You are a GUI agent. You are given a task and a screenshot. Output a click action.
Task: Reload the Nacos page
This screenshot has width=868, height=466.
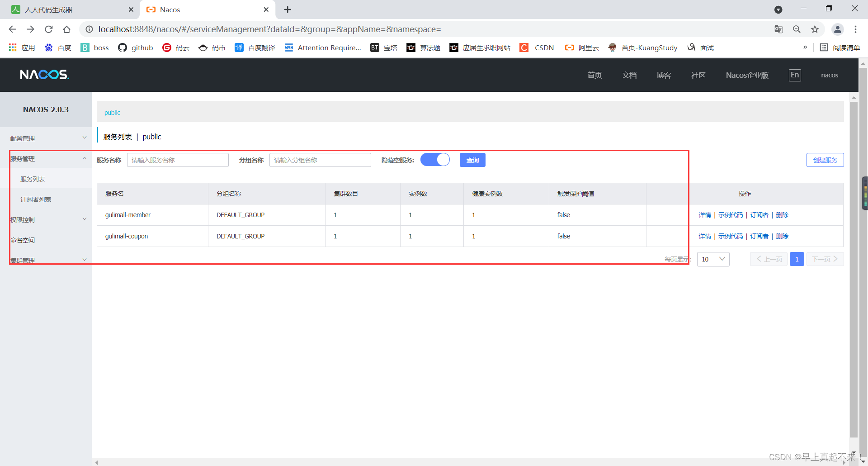[48, 29]
